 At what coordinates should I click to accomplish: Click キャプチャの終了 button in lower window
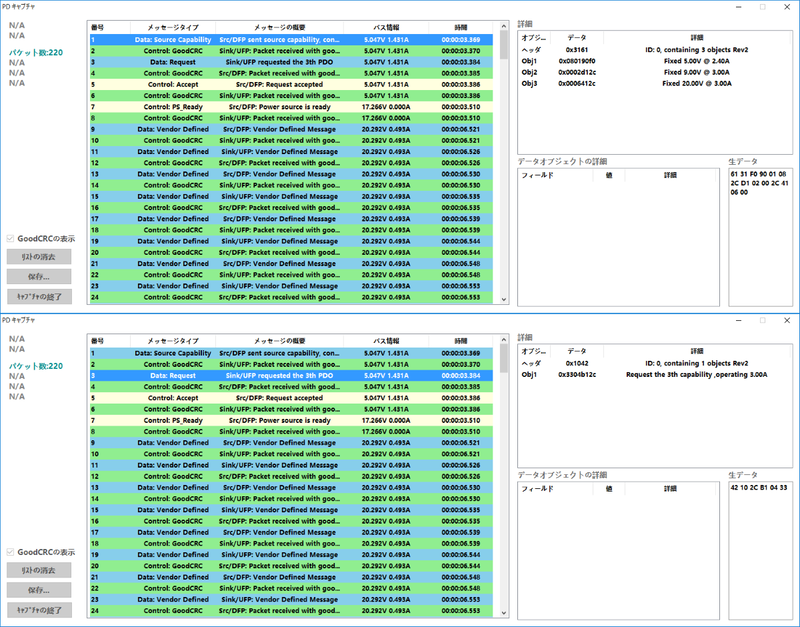[39, 610]
